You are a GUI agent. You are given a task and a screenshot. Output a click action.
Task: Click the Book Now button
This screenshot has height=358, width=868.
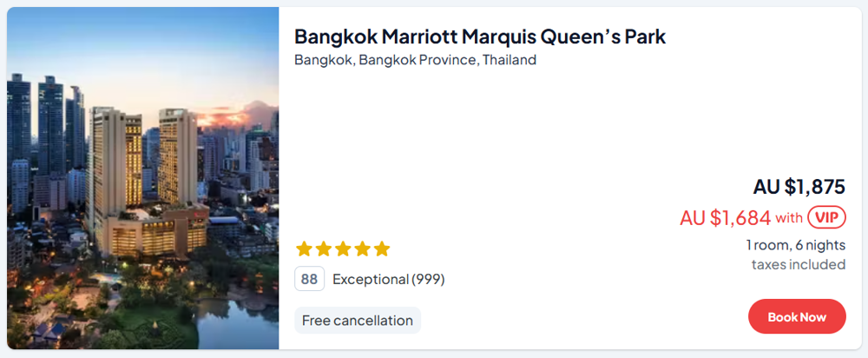[x=797, y=317]
